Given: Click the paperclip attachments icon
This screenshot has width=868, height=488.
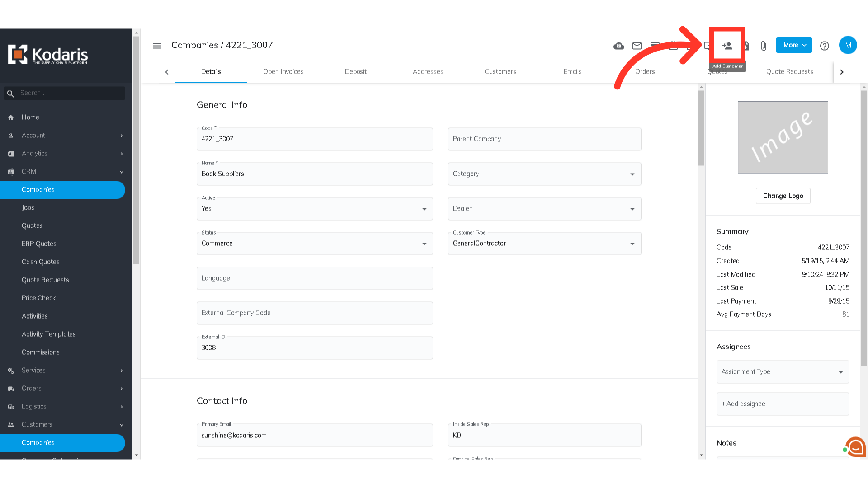Looking at the screenshot, I should tap(763, 46).
